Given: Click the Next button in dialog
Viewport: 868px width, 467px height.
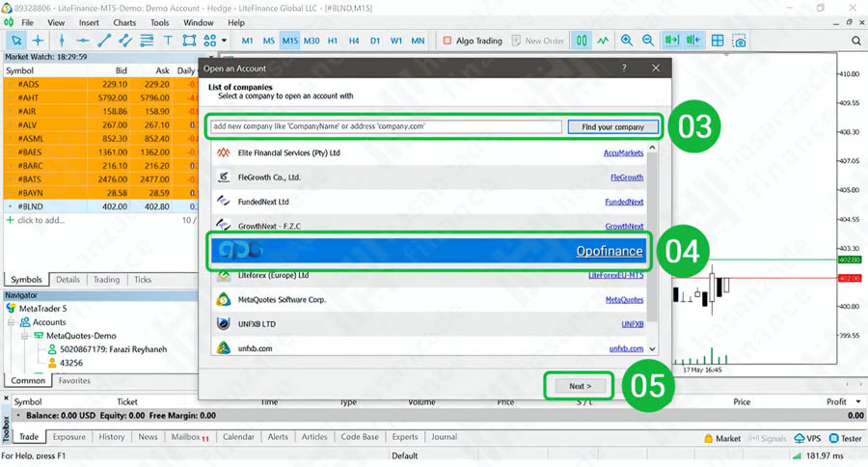Looking at the screenshot, I should coord(580,386).
